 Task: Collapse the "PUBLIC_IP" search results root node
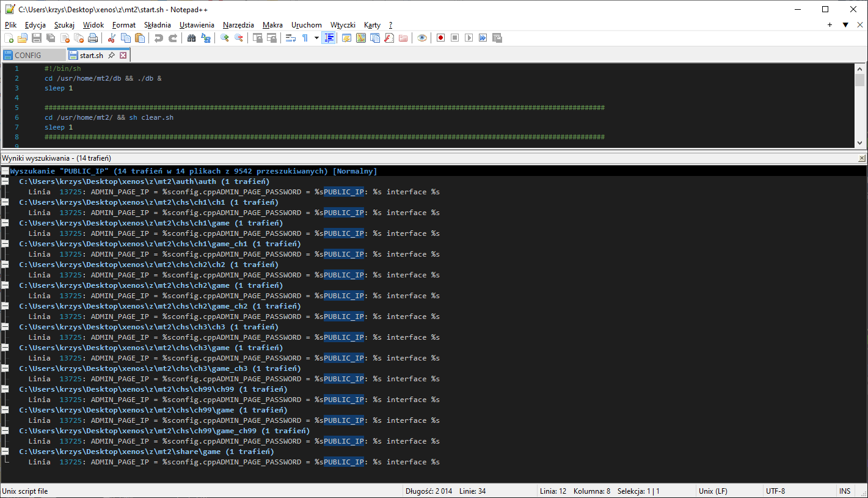point(5,171)
